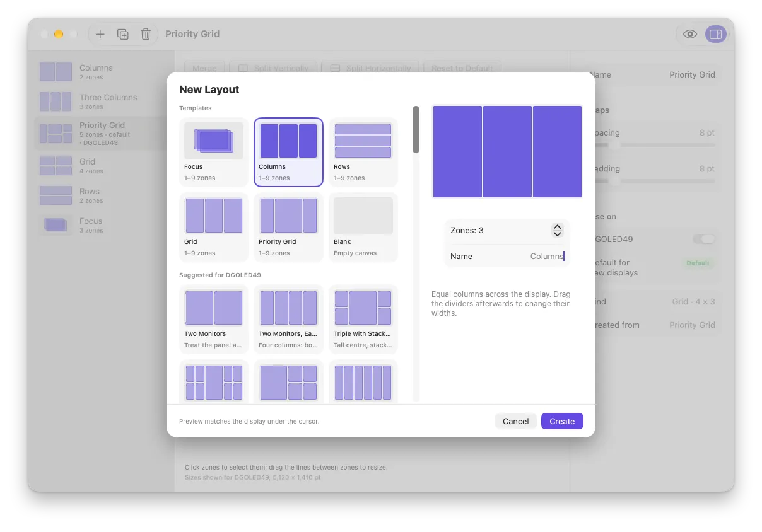
Task: Click the Priority Grid window title
Action: click(192, 34)
